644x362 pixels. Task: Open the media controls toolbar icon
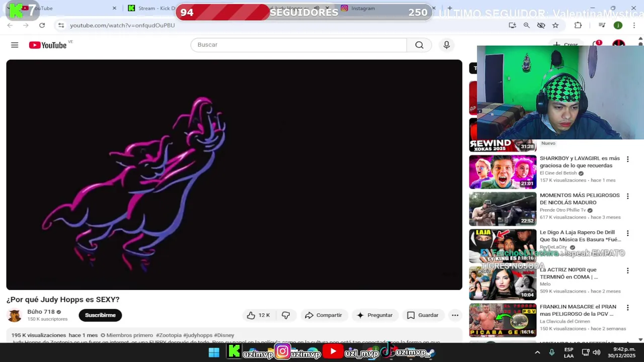602,25
